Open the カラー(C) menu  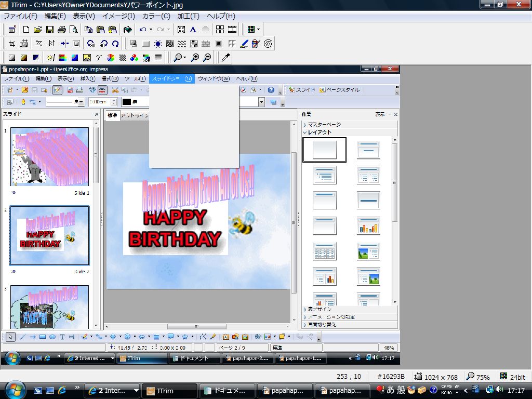pos(156,16)
